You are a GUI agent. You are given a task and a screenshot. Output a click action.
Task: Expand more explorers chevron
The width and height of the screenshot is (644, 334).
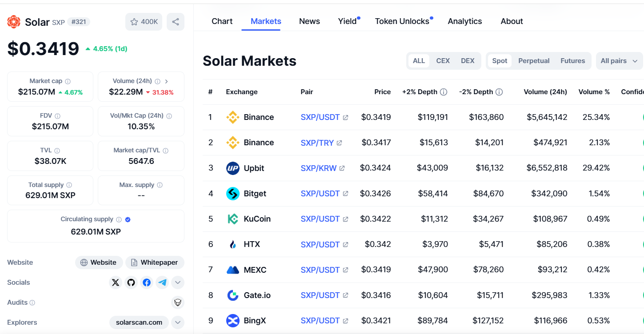tap(178, 322)
